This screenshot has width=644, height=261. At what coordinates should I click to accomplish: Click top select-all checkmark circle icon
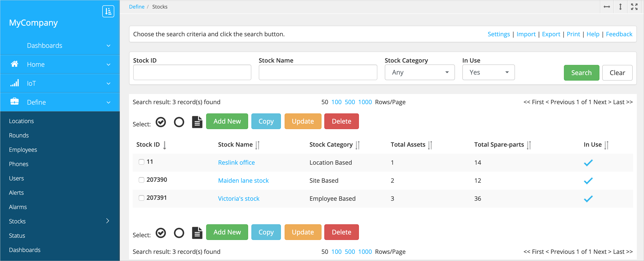pyautogui.click(x=161, y=122)
